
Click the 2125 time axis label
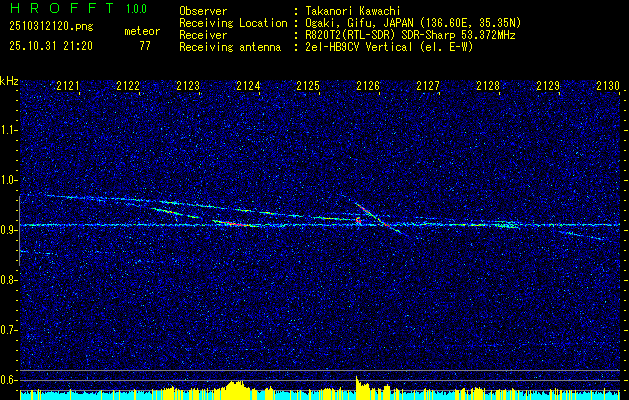(x=308, y=86)
